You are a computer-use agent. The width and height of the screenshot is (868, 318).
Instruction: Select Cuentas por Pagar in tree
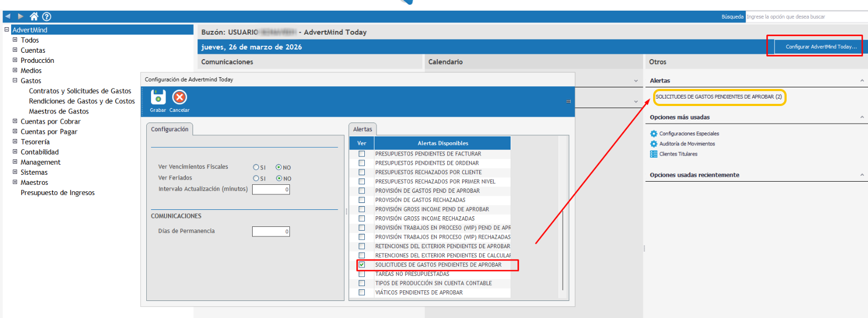[49, 132]
